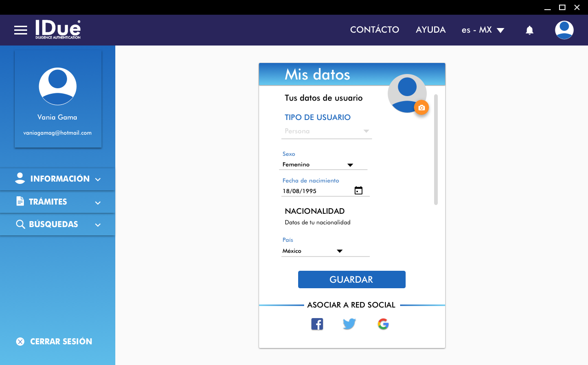The height and width of the screenshot is (365, 588).
Task: Click the notification bell icon
Action: coord(530,30)
